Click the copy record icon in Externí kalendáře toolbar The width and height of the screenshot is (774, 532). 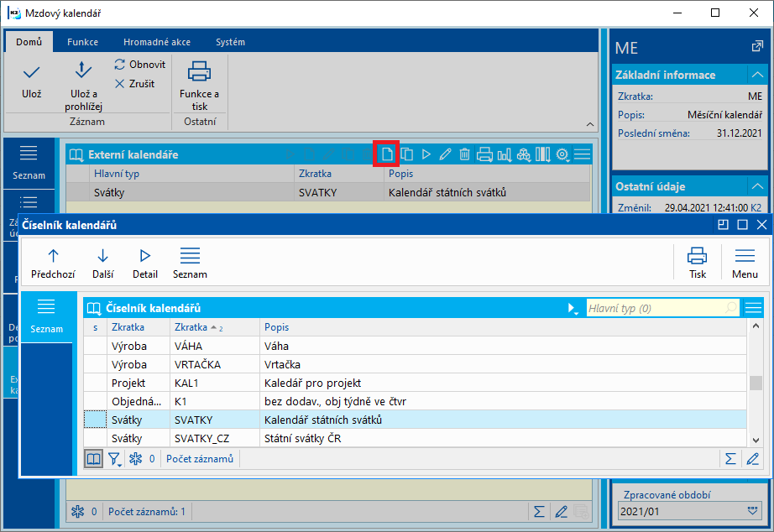407,154
